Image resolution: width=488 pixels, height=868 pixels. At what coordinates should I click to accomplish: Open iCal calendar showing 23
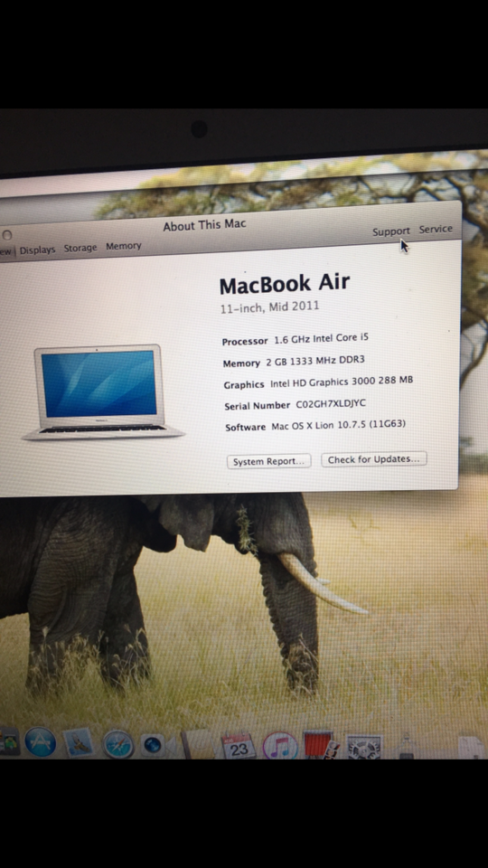[x=239, y=745]
